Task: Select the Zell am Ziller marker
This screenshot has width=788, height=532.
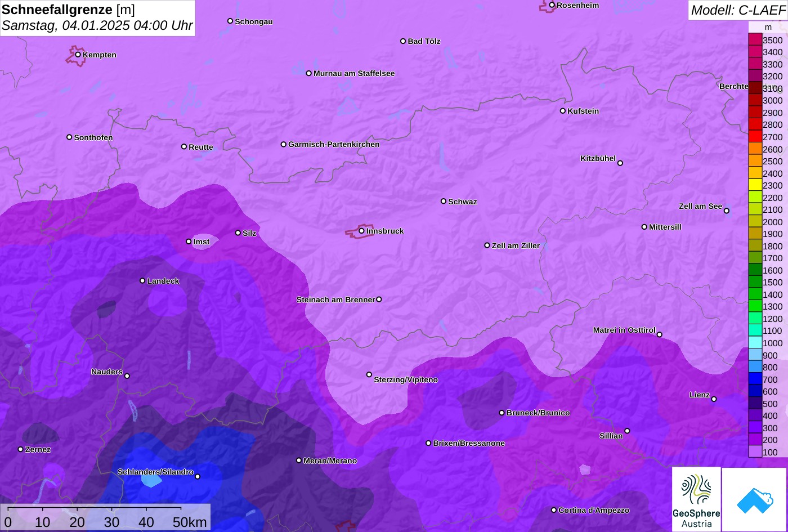Action: pyautogui.click(x=487, y=245)
